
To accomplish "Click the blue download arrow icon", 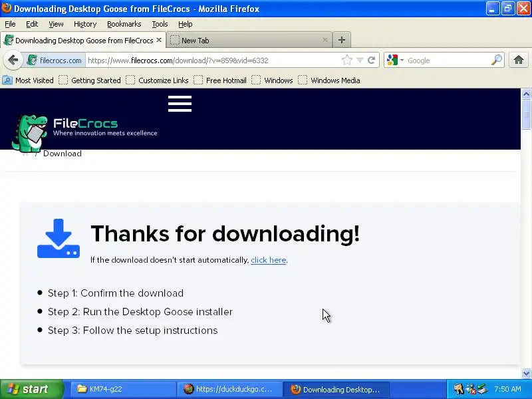I will [59, 238].
